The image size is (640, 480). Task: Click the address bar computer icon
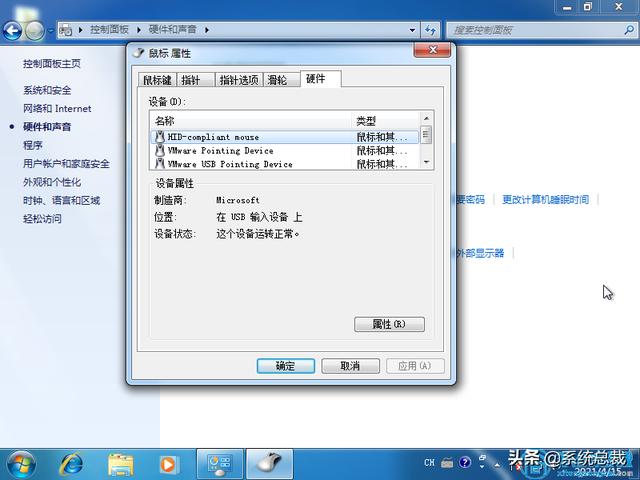point(66,30)
